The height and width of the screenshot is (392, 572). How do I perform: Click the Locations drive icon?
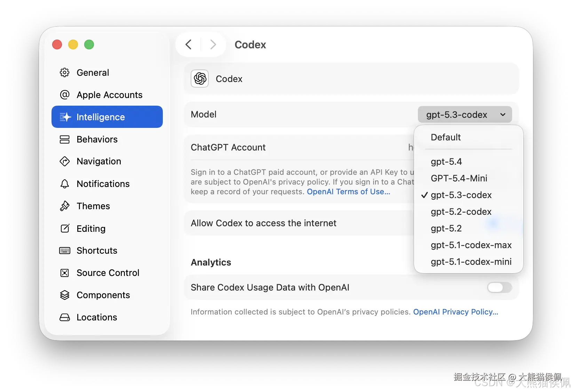coord(65,317)
